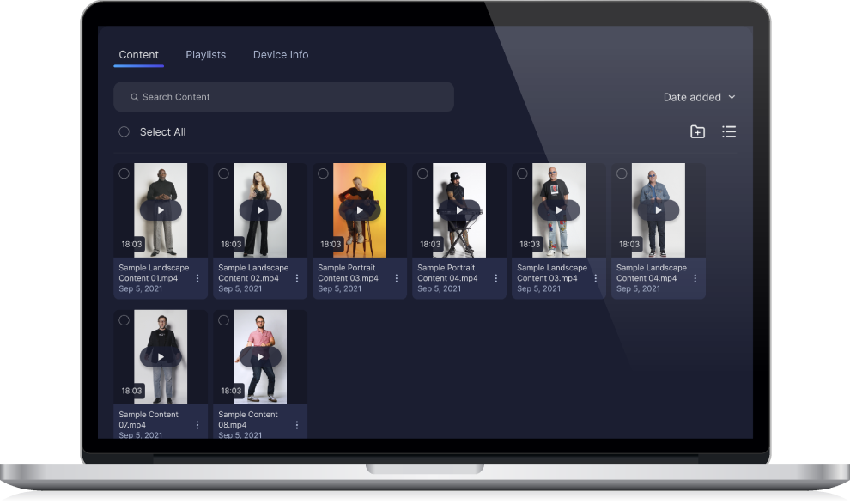Open options menu for Sample Landscape Content 01.mp4
The image size is (850, 504).
(197, 278)
